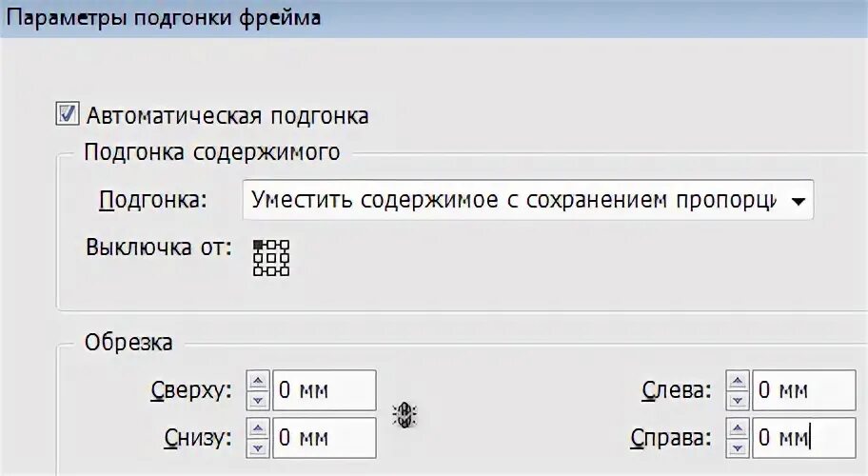This screenshot has height=476, width=868.
Task: Open the Подгонка fitting dropdown
Action: [527, 200]
